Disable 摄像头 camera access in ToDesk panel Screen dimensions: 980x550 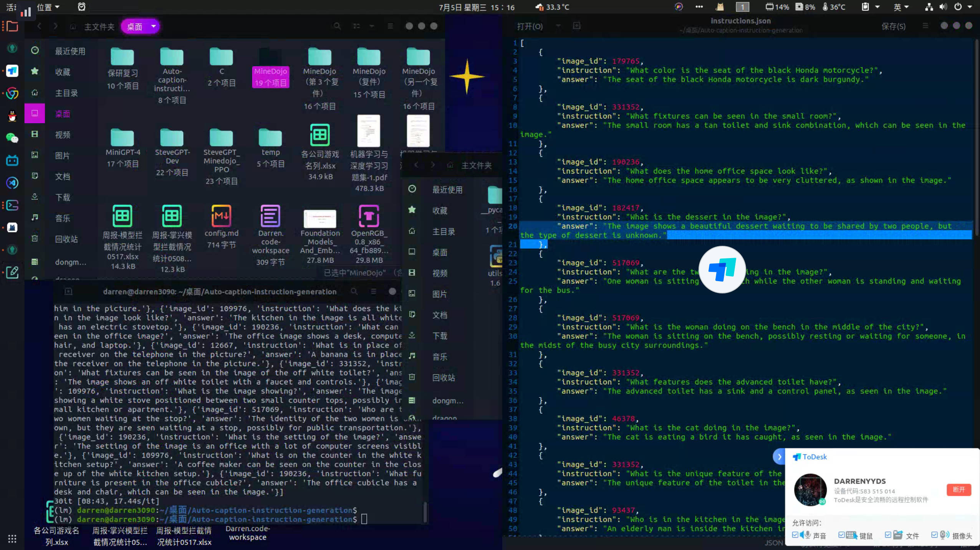(x=935, y=535)
